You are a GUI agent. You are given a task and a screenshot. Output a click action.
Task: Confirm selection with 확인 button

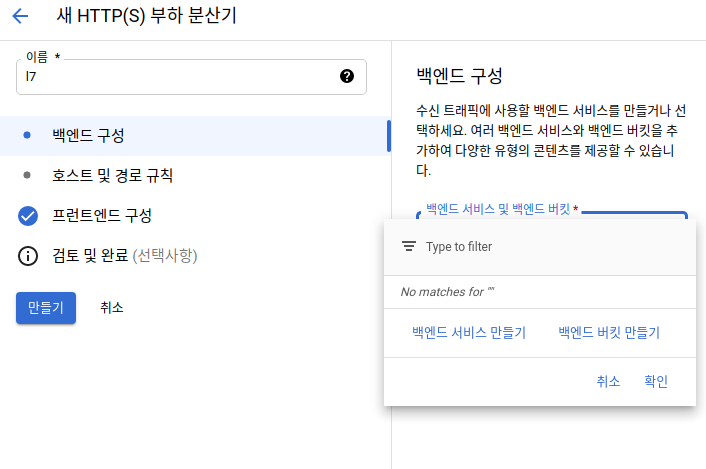click(656, 382)
